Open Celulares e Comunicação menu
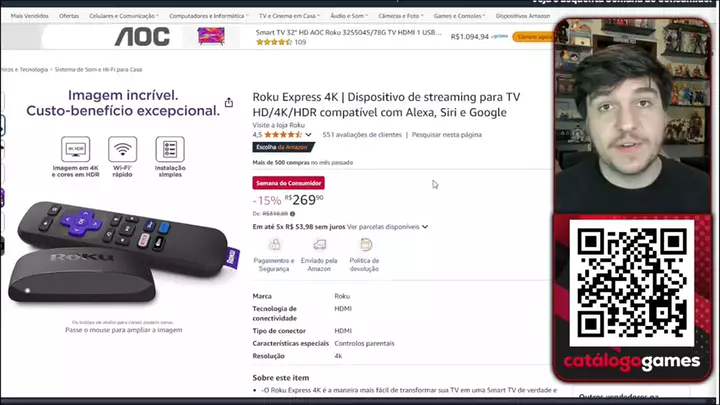 (124, 16)
